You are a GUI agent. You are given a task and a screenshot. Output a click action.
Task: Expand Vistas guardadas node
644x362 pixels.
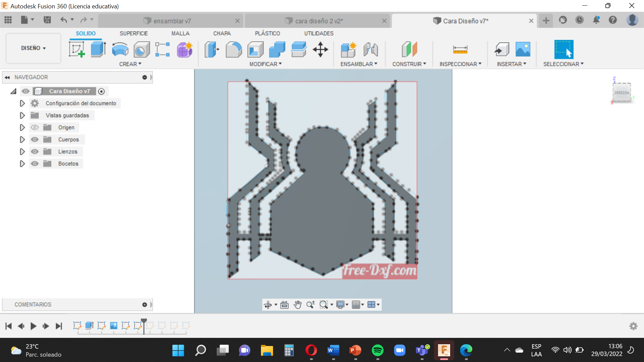coord(22,115)
